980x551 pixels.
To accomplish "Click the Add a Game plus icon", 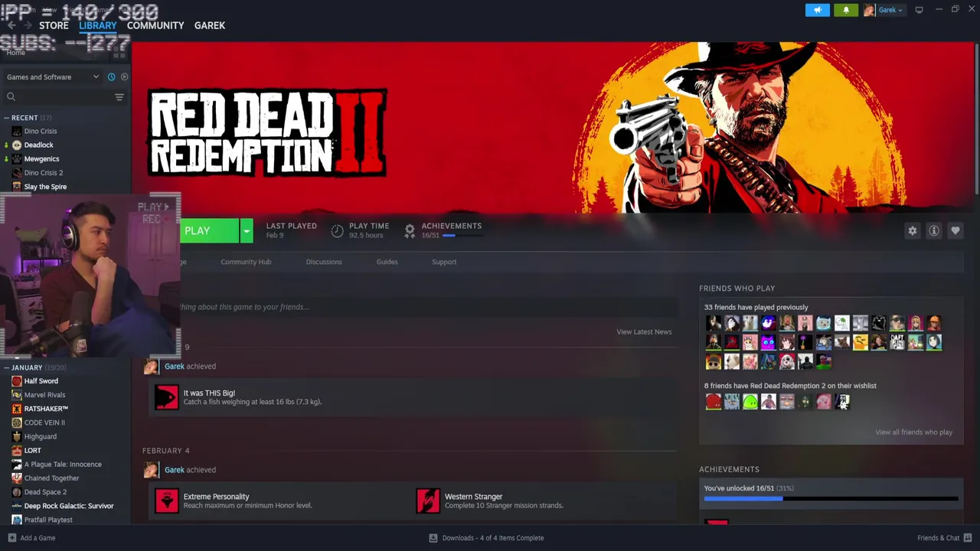I will (11, 538).
